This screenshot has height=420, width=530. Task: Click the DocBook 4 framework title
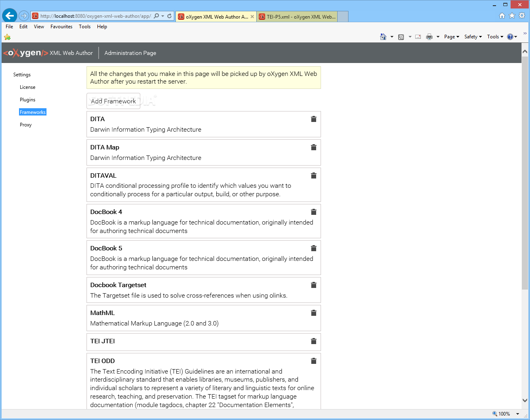pos(106,212)
